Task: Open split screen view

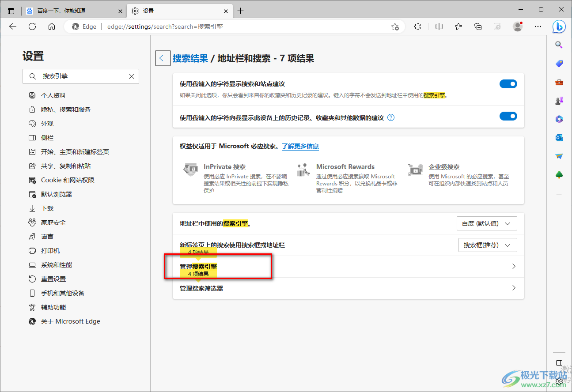Action: (x=439, y=26)
